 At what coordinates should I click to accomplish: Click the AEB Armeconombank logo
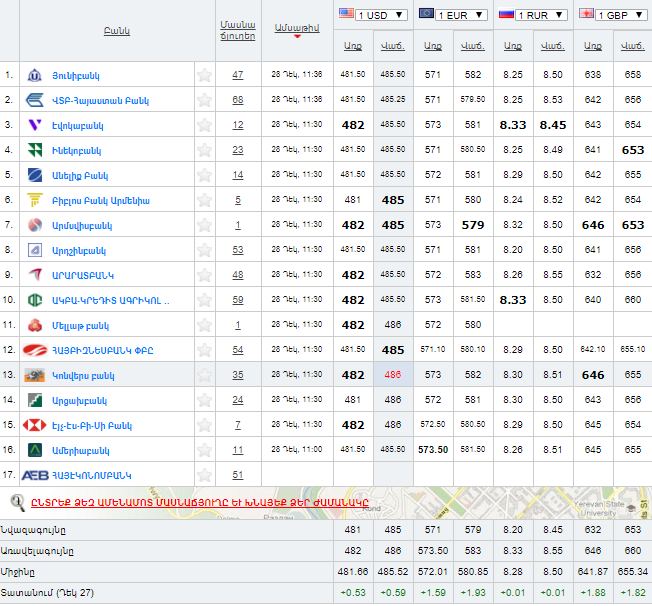[x=35, y=475]
